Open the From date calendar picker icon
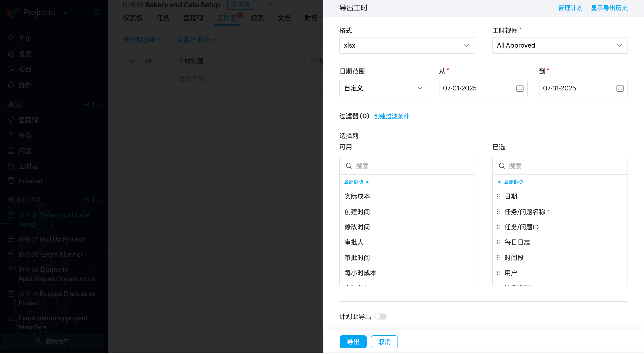644x354 pixels. [520, 88]
